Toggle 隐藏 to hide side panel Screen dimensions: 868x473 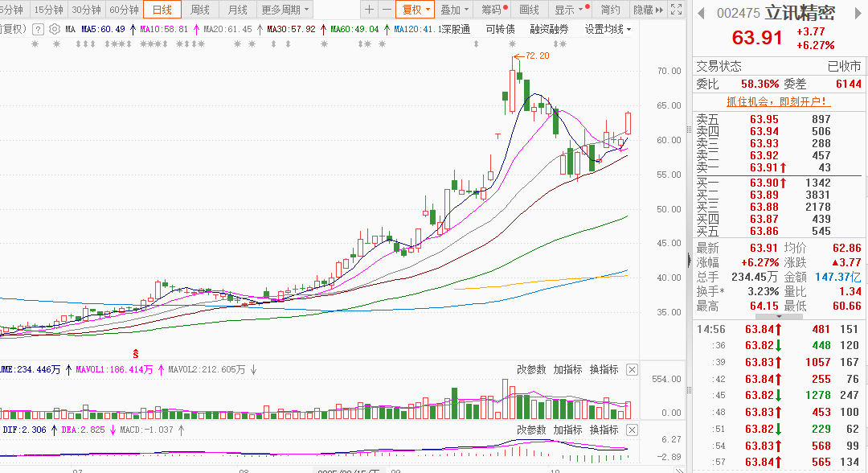click(x=648, y=10)
